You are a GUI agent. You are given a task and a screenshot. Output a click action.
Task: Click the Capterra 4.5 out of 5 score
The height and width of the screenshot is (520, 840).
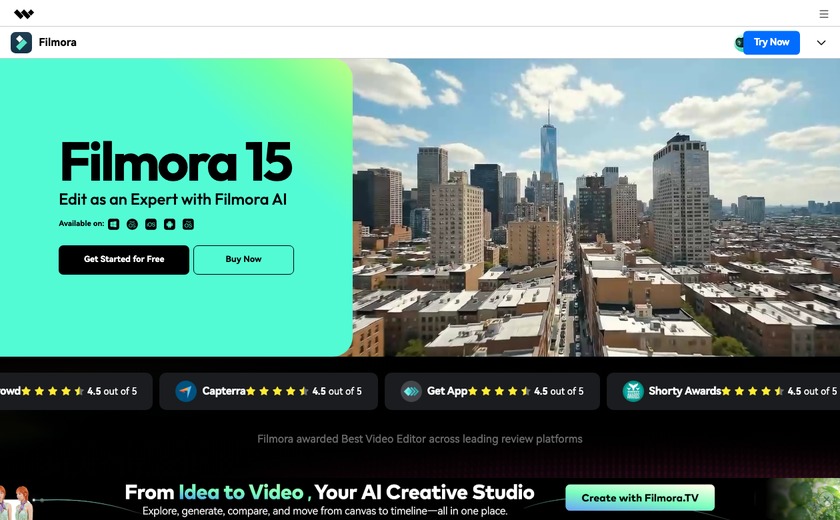[337, 391]
